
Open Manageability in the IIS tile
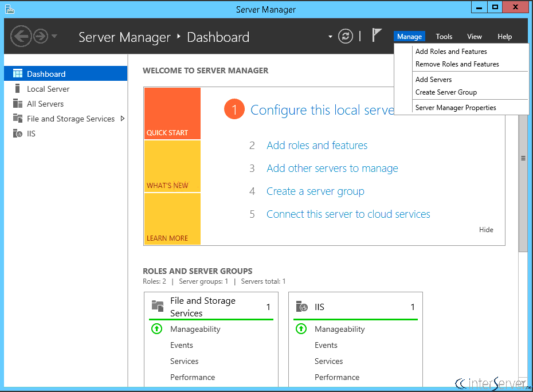(340, 329)
